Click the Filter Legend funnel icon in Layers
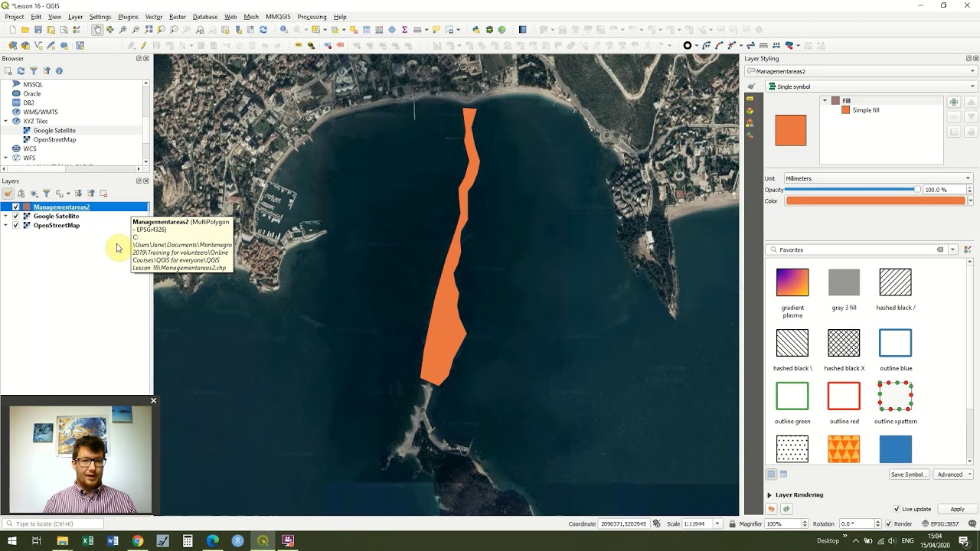The image size is (980, 551). [x=46, y=194]
